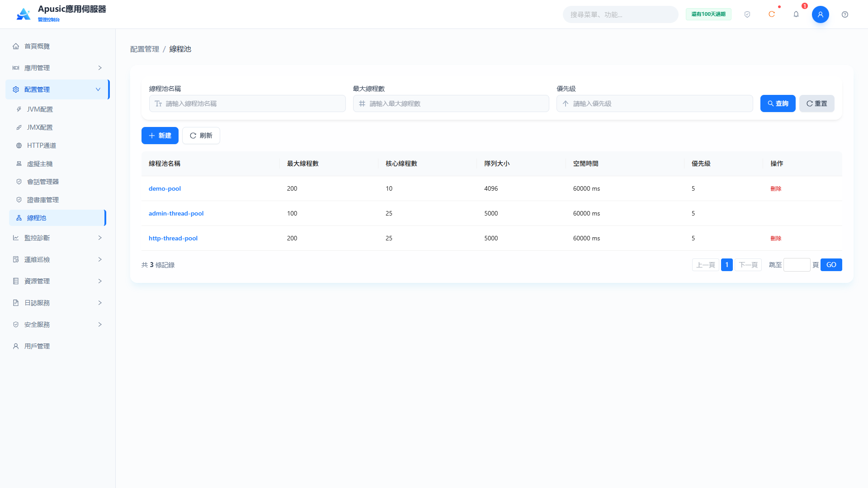Expand the 安全服務 submenu arrow

(x=100, y=324)
